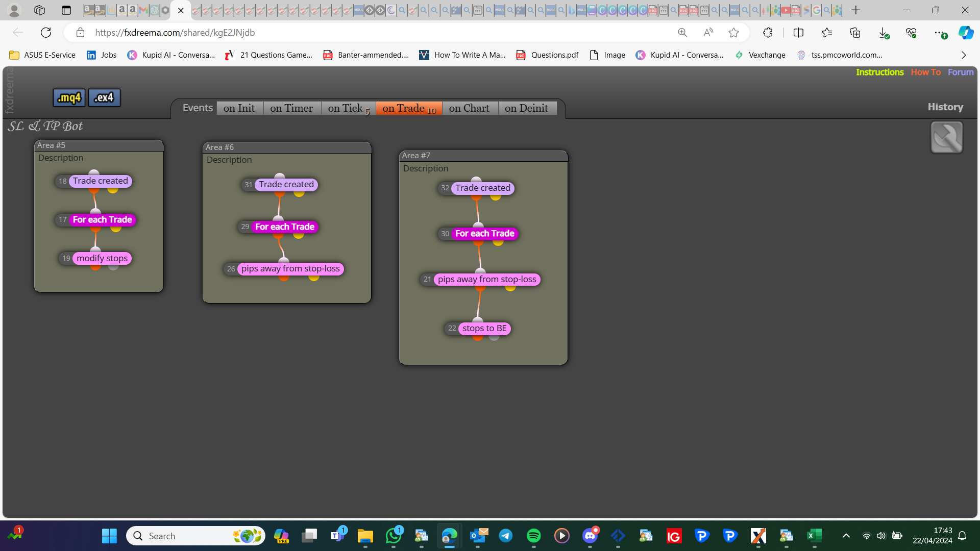The image size is (980, 551).
Task: Open the Jobs bookmark
Action: pos(102,55)
